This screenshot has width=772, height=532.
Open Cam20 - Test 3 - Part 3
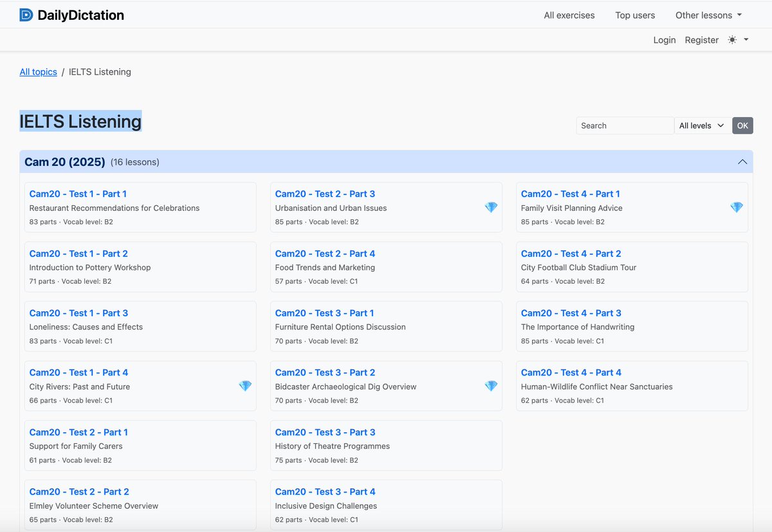325,432
